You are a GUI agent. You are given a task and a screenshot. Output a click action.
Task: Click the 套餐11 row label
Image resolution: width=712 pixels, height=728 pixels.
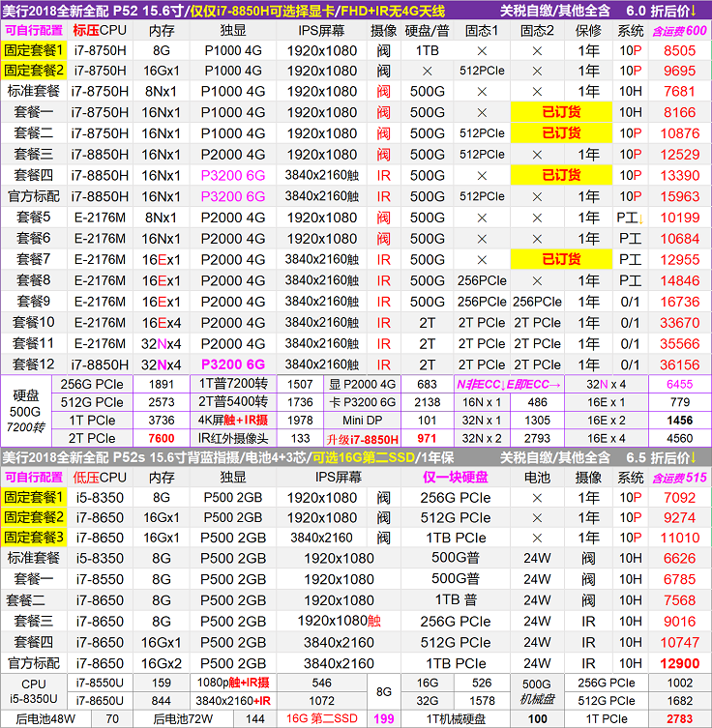[34, 344]
